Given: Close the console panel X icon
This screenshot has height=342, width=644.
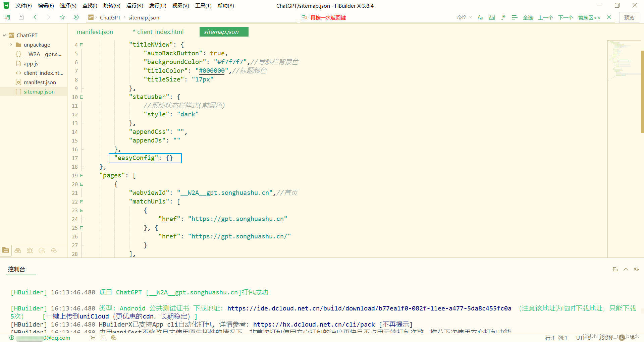Looking at the screenshot, I should pyautogui.click(x=636, y=269).
